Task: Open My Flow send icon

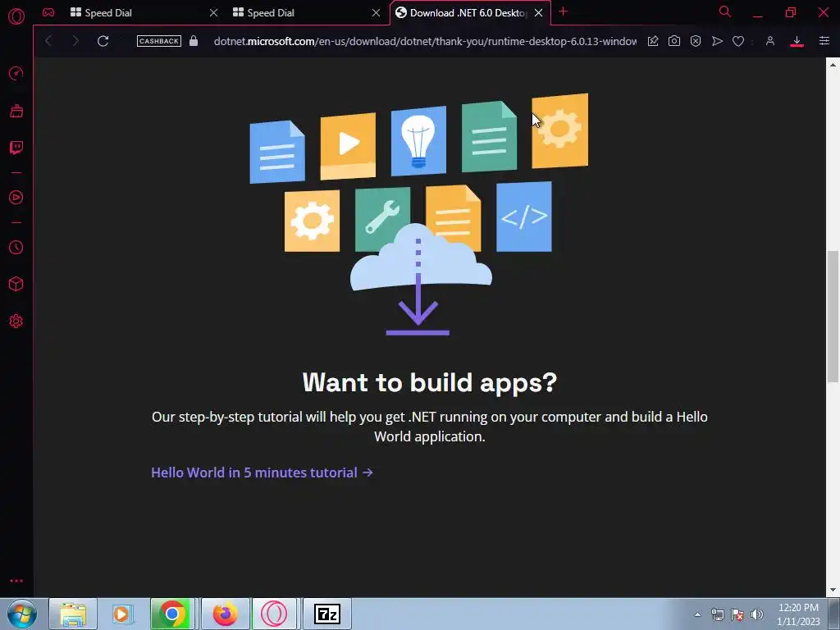Action: pos(717,41)
